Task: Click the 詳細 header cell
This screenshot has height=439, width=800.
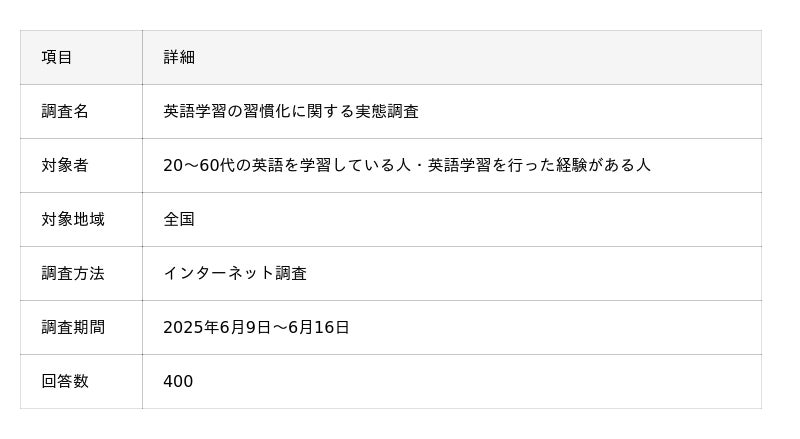Action: click(452, 57)
